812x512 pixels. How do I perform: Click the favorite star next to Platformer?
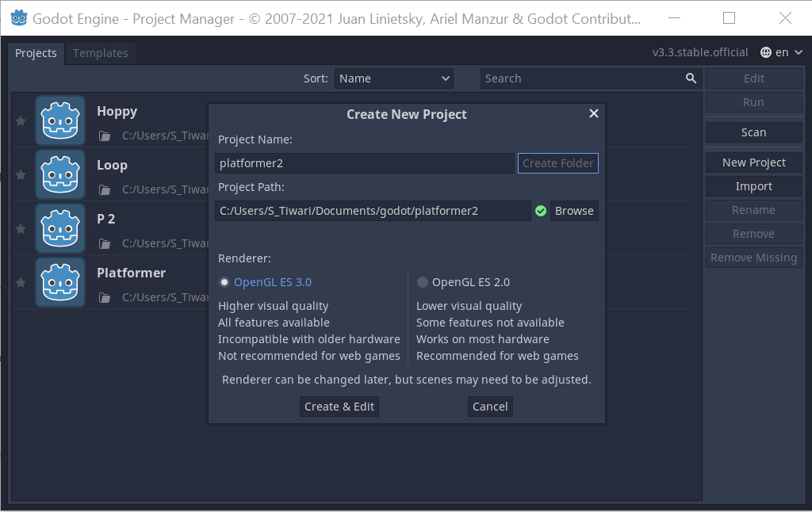point(21,283)
